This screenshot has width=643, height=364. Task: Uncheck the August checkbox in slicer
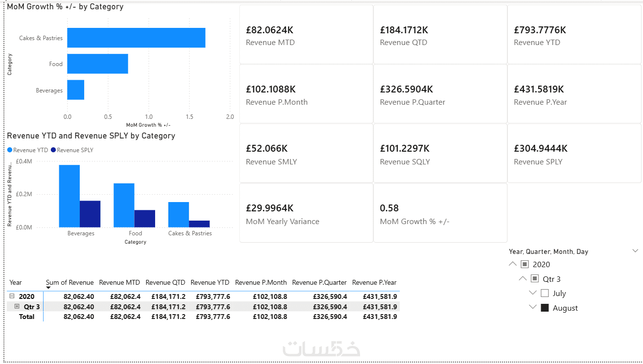pyautogui.click(x=545, y=308)
